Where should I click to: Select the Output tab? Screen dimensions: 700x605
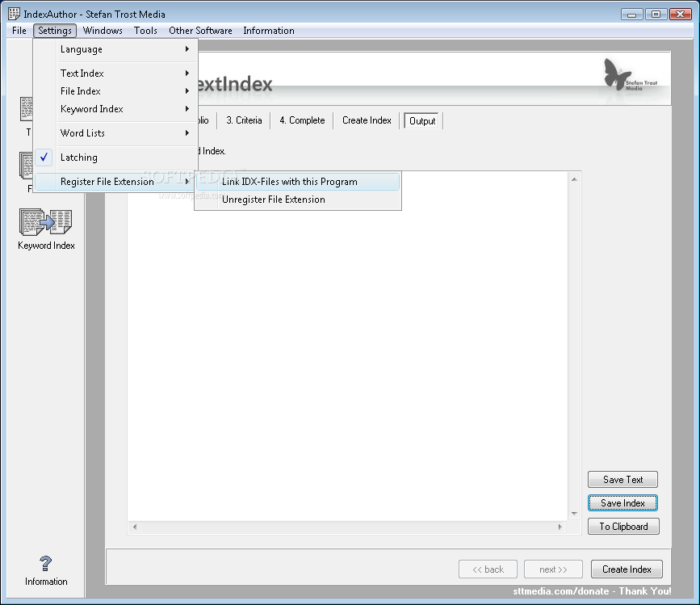tap(422, 120)
